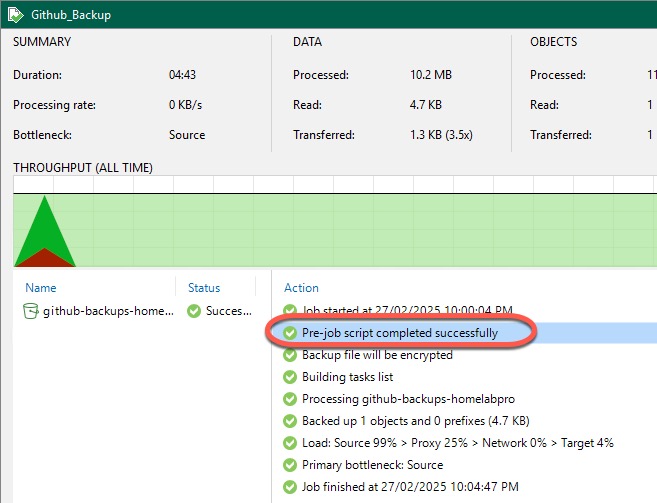
Task: Click the Bottleneck Source value in Summary
Action: 187,135
